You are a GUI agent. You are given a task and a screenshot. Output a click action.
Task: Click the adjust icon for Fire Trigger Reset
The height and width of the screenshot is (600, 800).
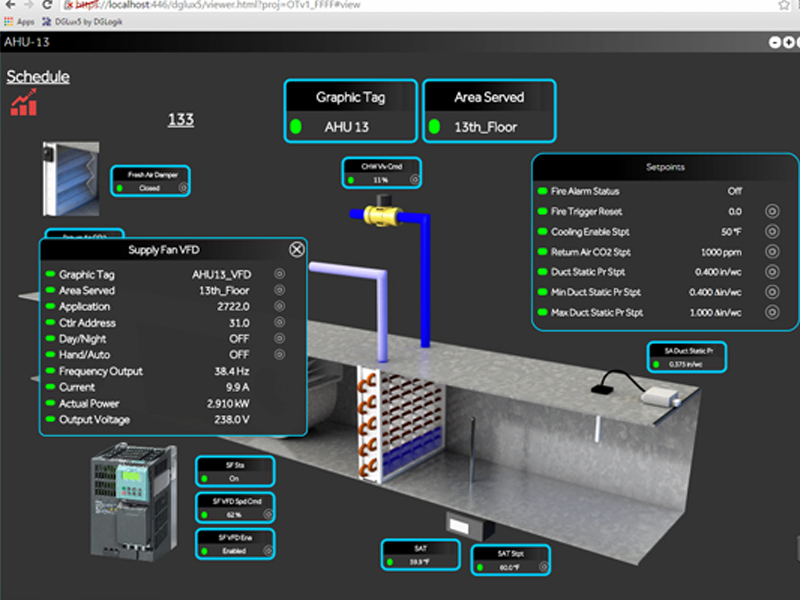coord(771,211)
